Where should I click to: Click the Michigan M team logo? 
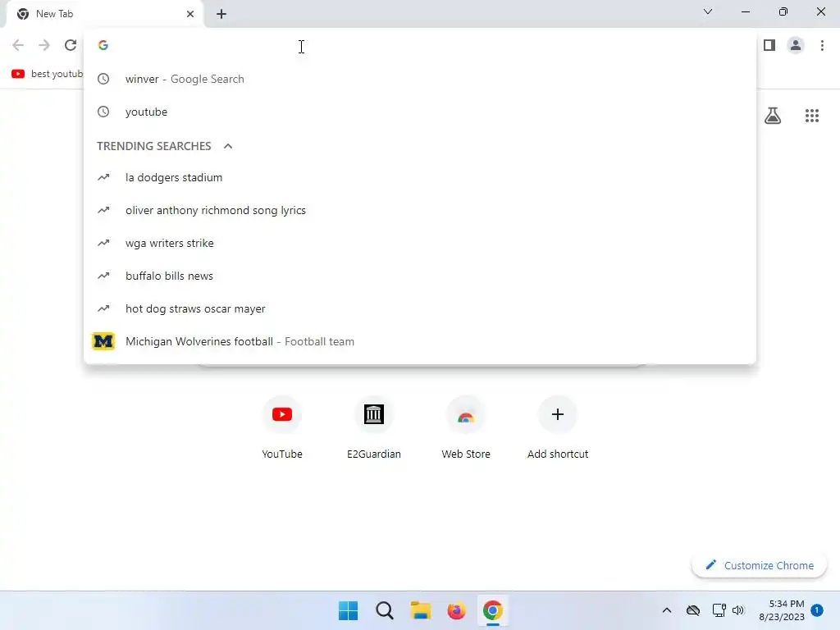coord(103,341)
